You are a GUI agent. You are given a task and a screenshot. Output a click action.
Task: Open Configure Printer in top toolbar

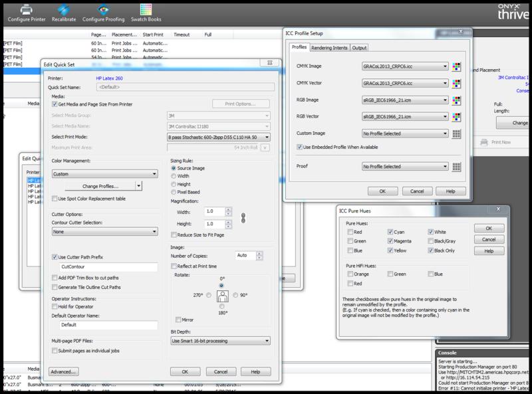coord(27,13)
